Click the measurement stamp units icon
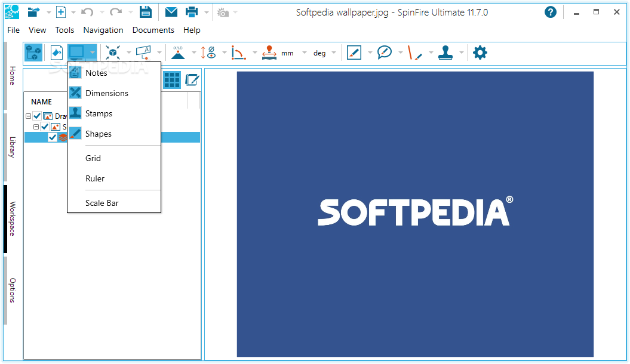The height and width of the screenshot is (364, 630). click(x=269, y=53)
